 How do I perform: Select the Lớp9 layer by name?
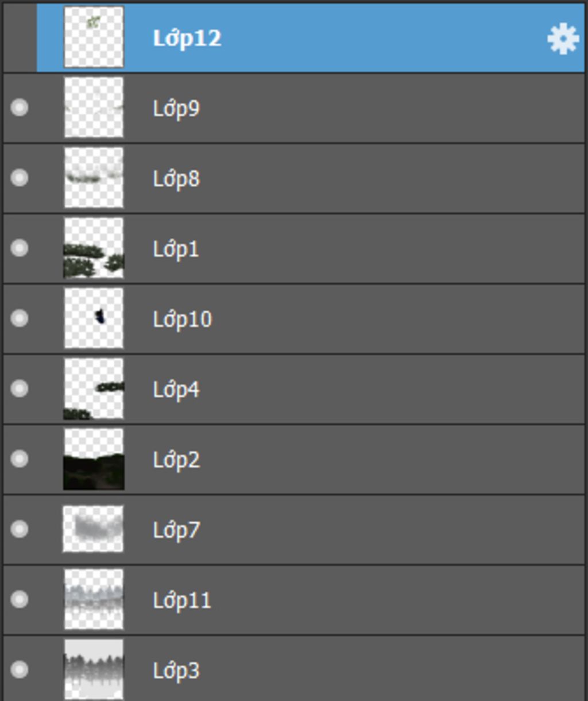pyautogui.click(x=176, y=108)
